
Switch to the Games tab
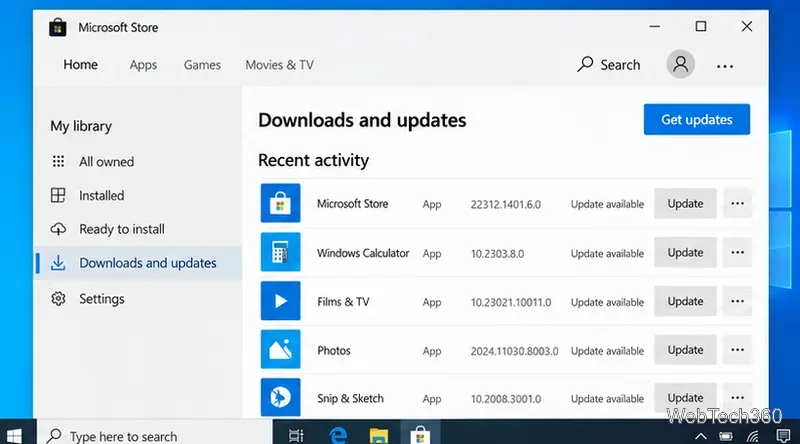pos(202,65)
